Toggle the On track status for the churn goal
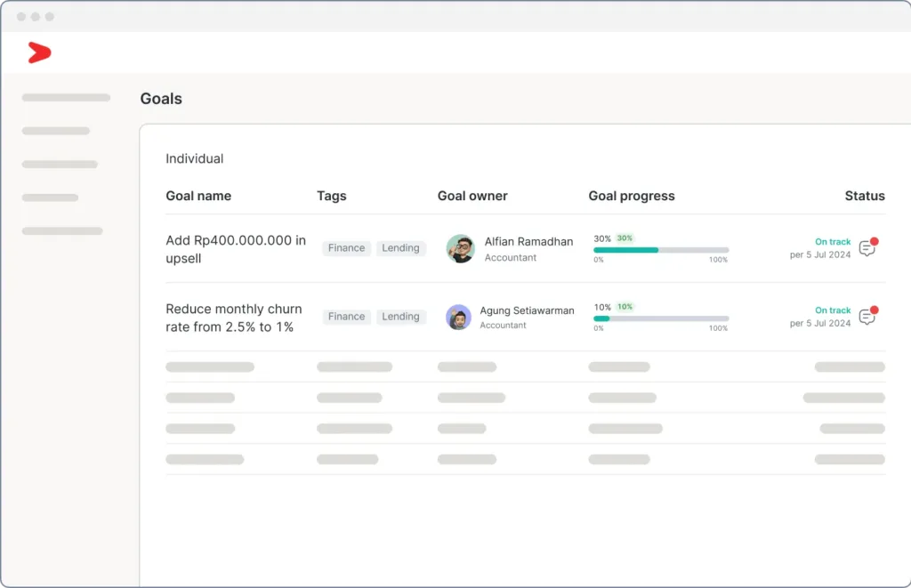 pyautogui.click(x=832, y=310)
